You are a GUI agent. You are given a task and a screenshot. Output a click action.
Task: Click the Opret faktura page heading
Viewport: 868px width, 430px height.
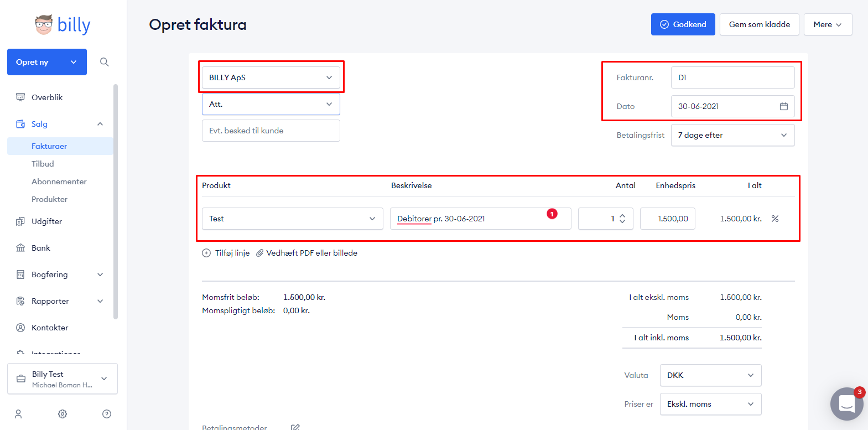coord(198,25)
